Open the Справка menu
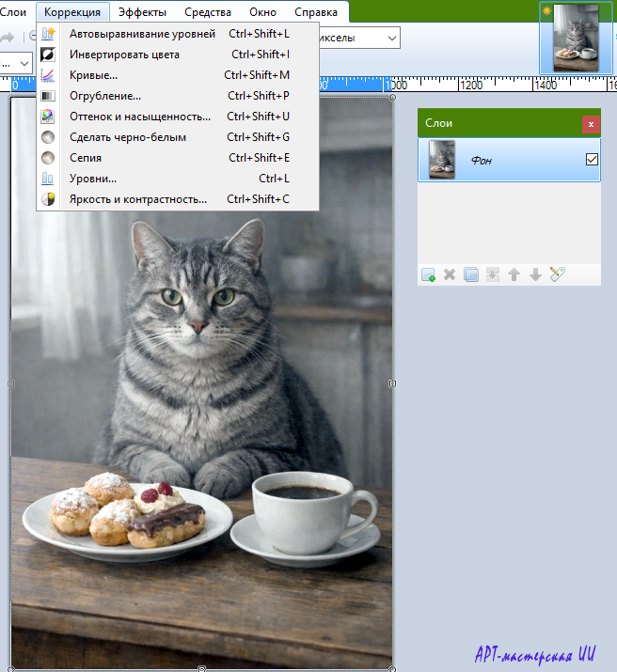Screen dimensions: 617x672 click(x=316, y=12)
